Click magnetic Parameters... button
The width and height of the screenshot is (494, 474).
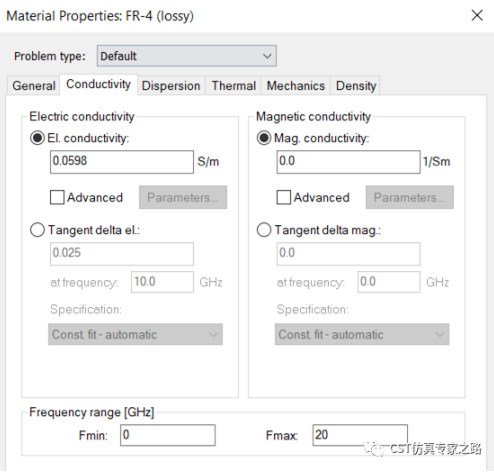410,197
